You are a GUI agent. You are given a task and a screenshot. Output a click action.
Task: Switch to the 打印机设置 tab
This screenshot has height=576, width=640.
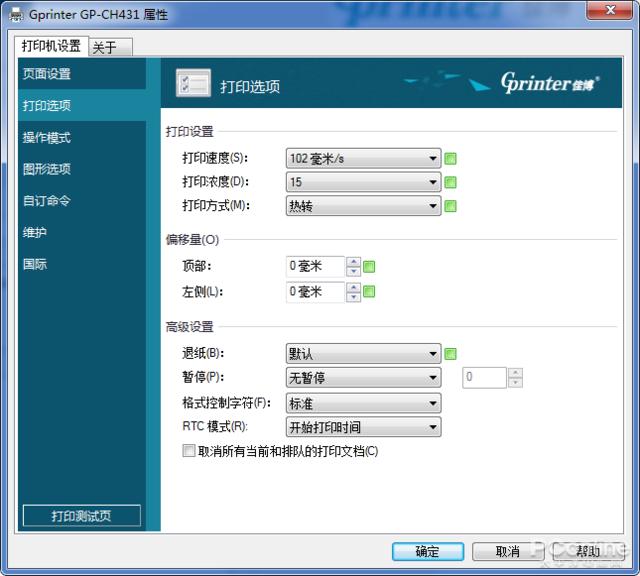[51, 46]
